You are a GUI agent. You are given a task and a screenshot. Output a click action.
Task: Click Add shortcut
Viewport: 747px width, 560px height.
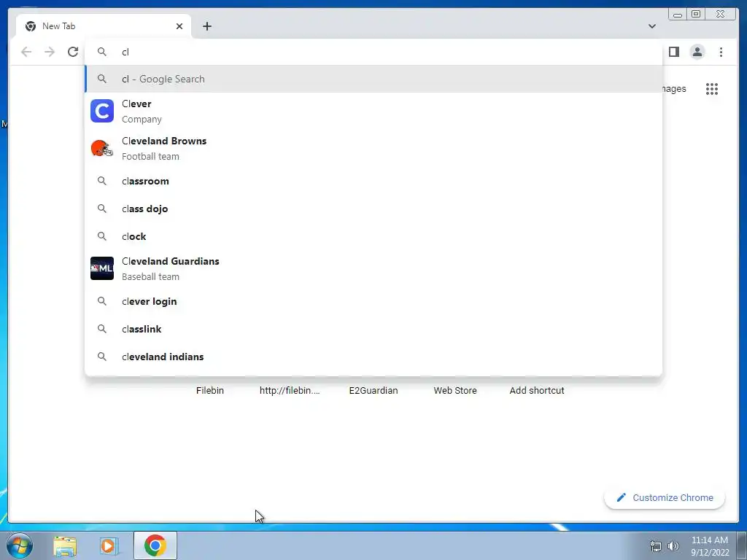537,391
